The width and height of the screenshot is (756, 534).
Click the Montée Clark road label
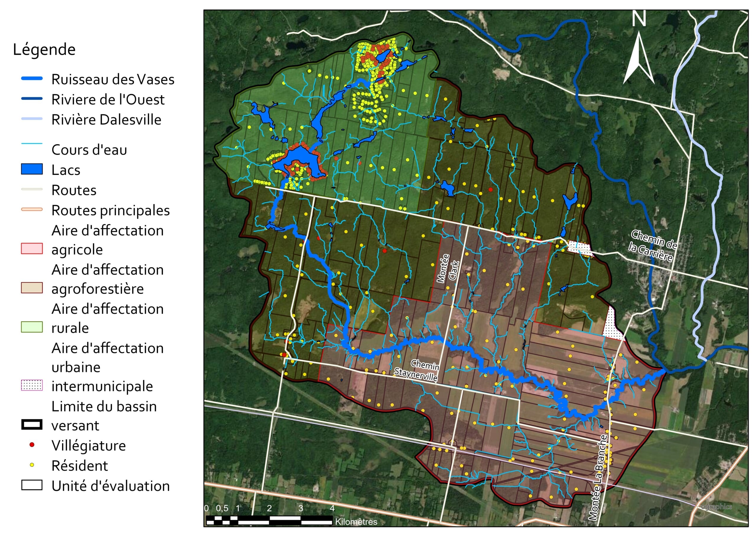pyautogui.click(x=448, y=268)
